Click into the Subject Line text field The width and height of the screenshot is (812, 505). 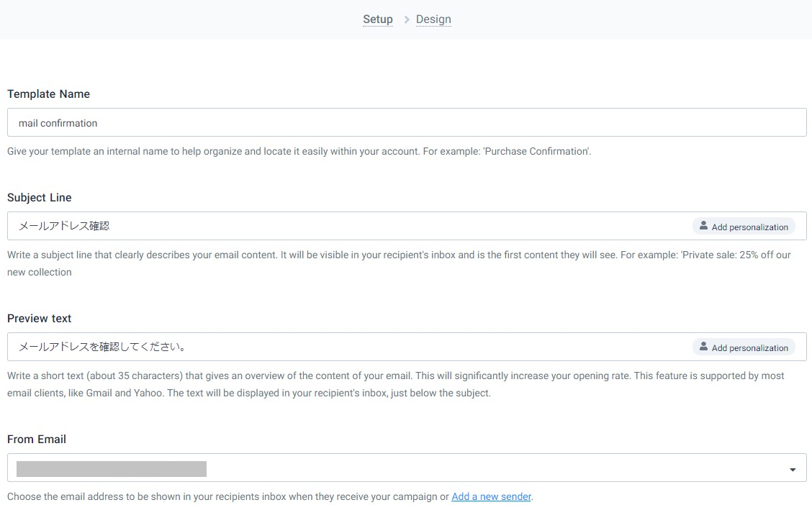(x=346, y=226)
